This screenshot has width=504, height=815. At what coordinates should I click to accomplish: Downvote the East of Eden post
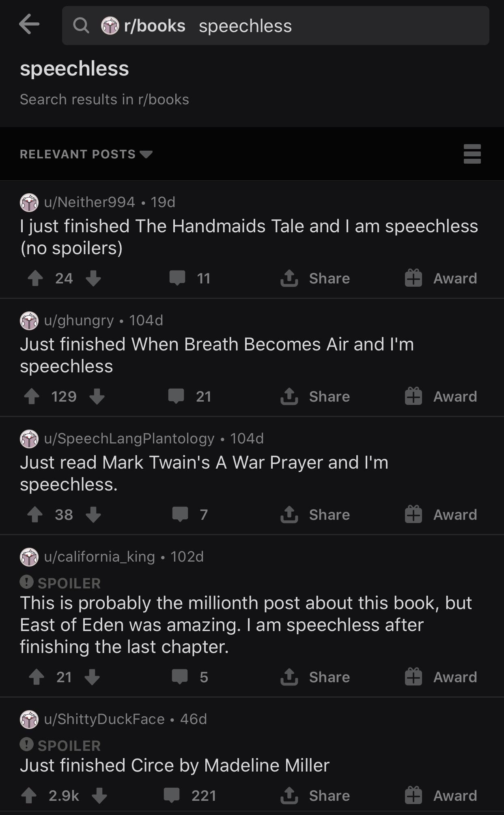[x=92, y=677]
